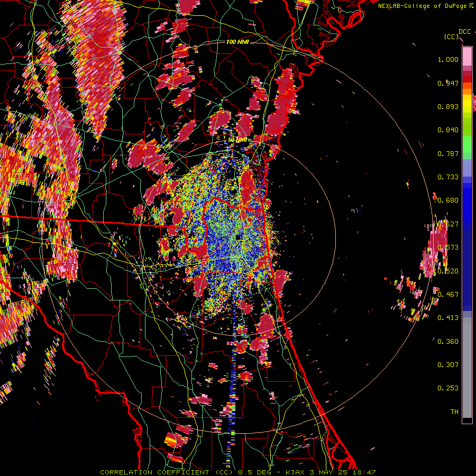Screen dimensions: 476x476
Task: Select the 0.413 legend value
Action: 448,318
